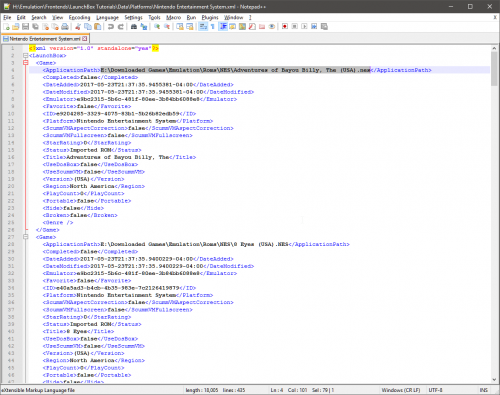Close the Nintendo Entertainment System.xml tab
The width and height of the screenshot is (500, 395).
point(85,39)
